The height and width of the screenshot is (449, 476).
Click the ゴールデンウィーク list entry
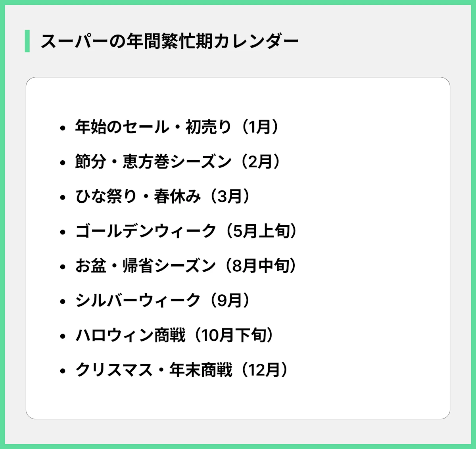click(186, 231)
